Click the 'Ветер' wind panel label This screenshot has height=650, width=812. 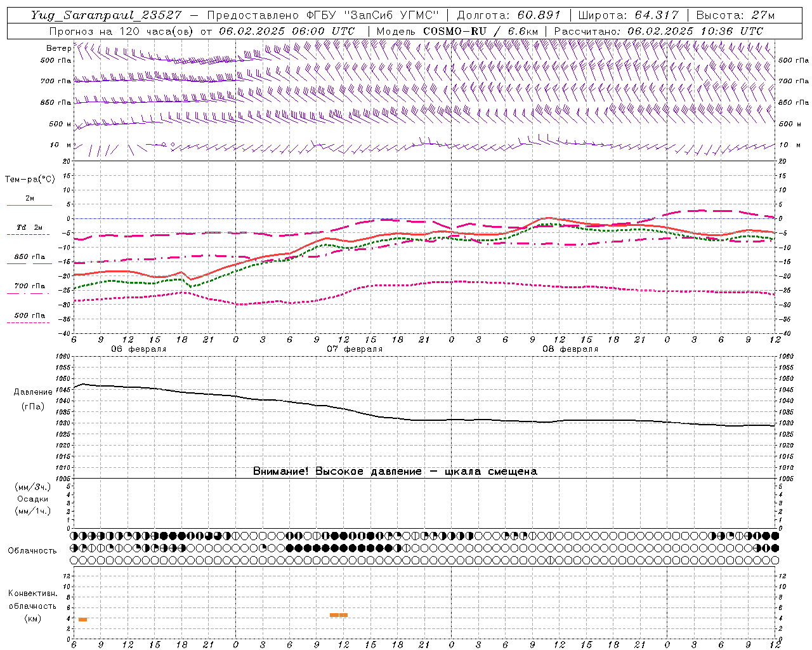(x=58, y=48)
